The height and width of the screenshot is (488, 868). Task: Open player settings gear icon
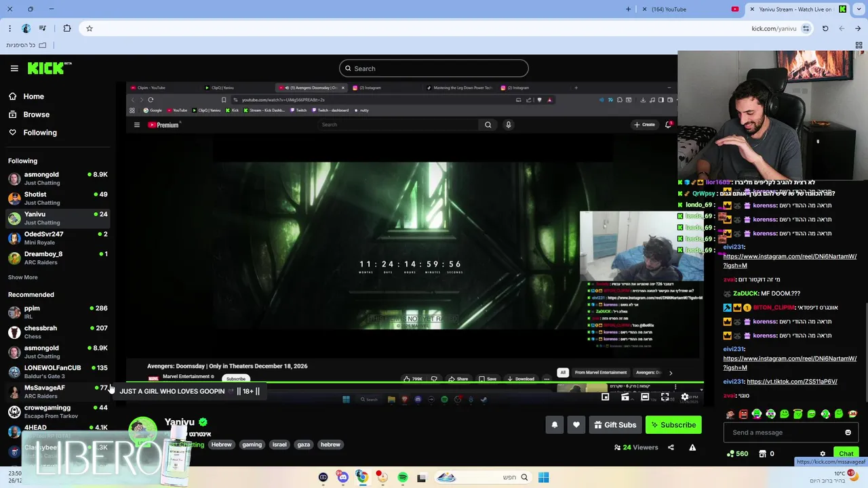tap(685, 397)
